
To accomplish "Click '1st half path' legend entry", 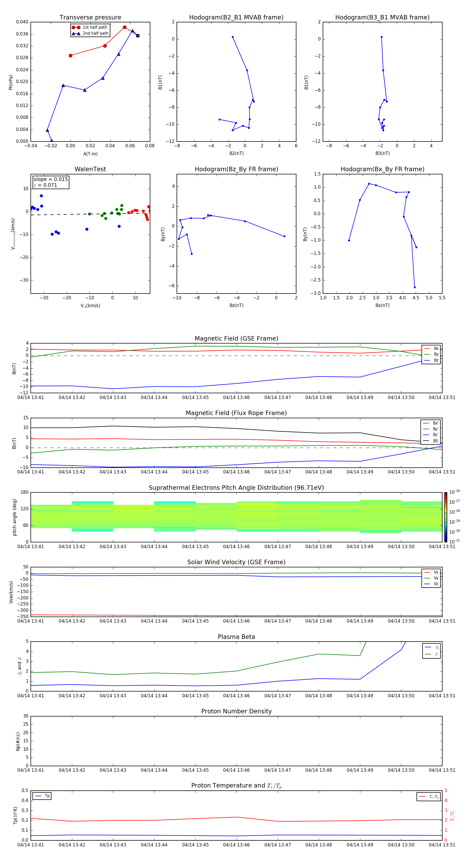I will 90,27.
